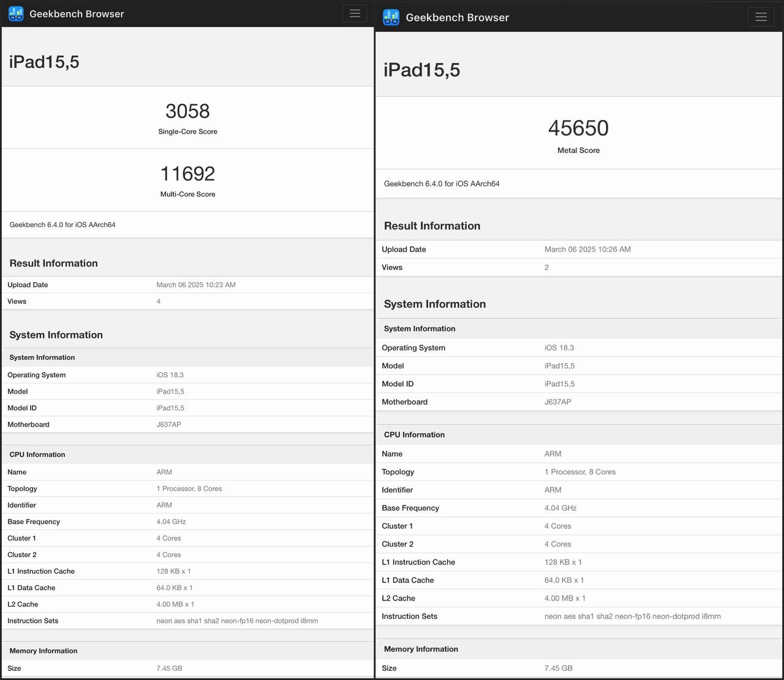
Task: Follow the Geekbench Browser title link on the Metal page
Action: click(458, 17)
